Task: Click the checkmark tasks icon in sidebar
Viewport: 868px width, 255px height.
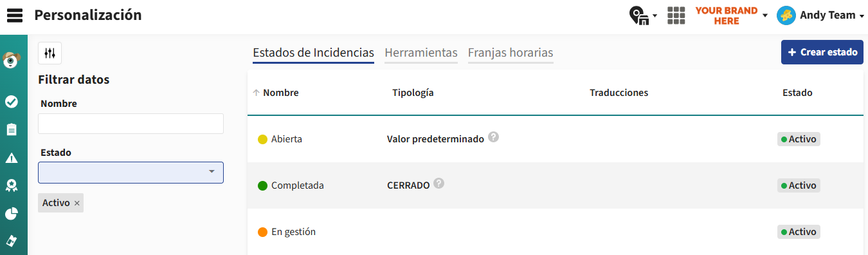Action: click(x=12, y=102)
